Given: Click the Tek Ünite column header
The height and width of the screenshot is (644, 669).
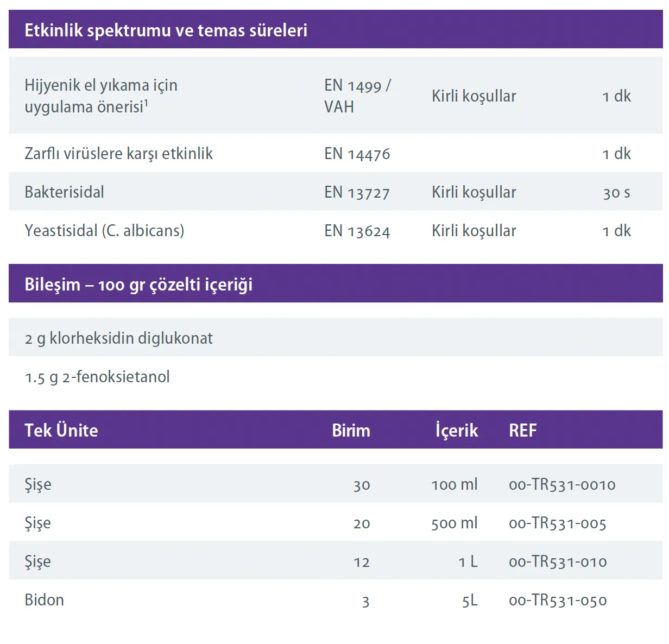Looking at the screenshot, I should click(61, 431).
